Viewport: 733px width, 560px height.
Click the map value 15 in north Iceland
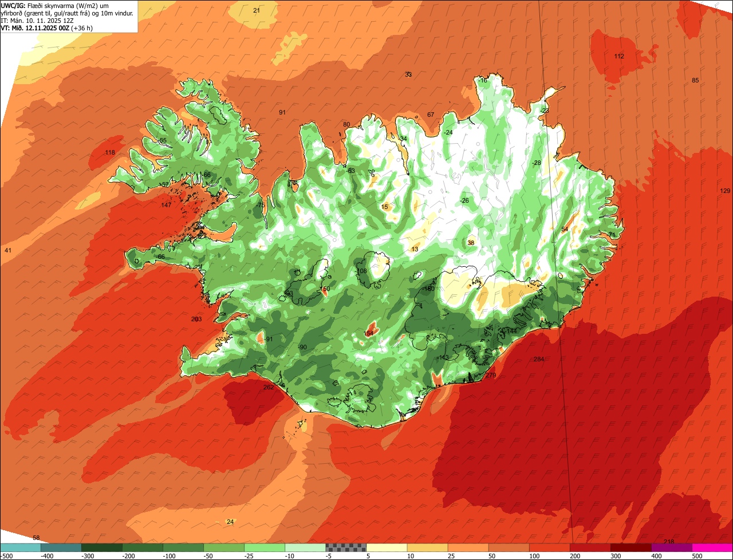click(x=384, y=207)
